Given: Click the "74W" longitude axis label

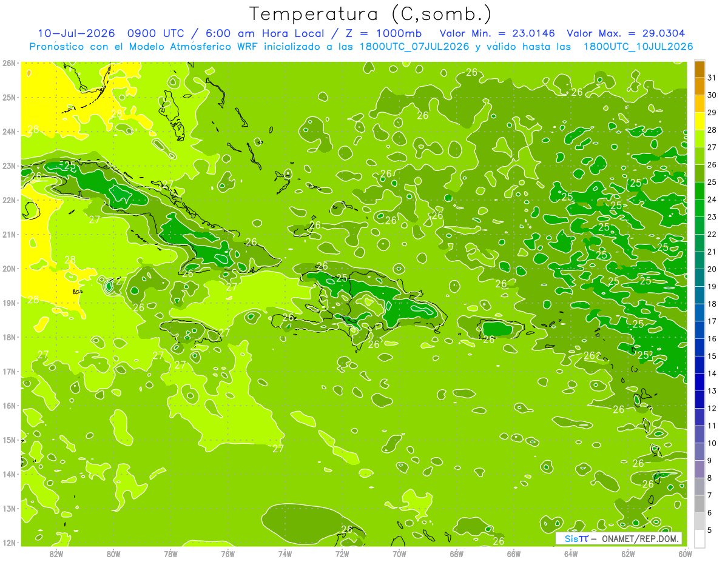Looking at the screenshot, I should coord(285,554).
